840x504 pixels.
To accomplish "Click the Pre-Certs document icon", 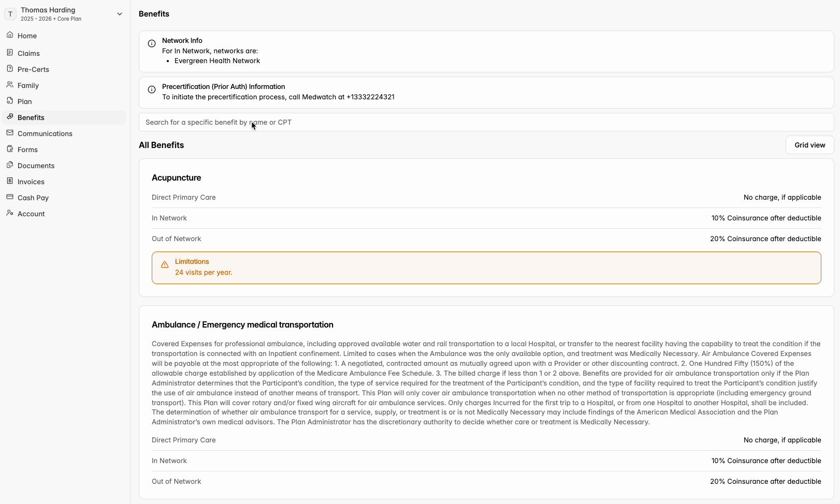I will pyautogui.click(x=10, y=69).
